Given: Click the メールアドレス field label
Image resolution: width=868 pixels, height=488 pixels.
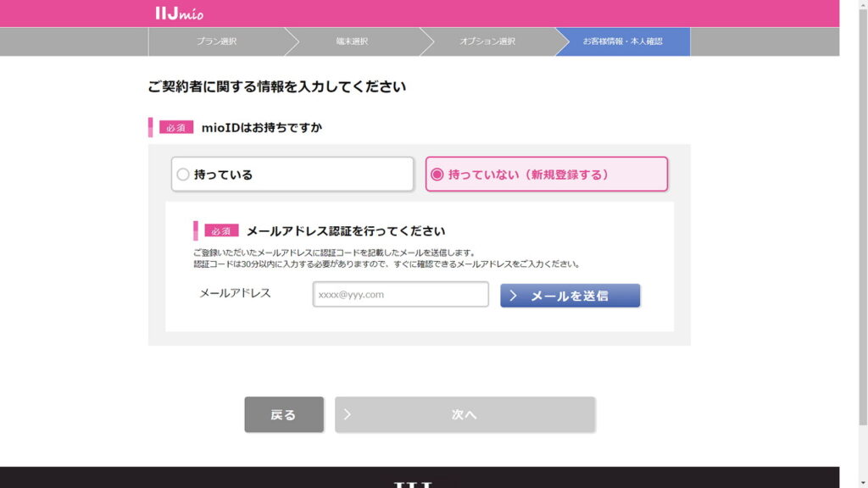Looking at the screenshot, I should coord(235,293).
